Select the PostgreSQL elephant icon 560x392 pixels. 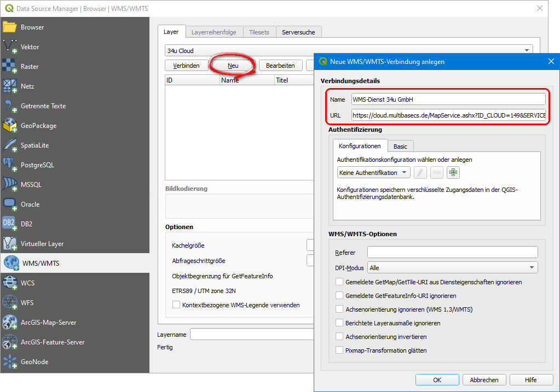click(10, 165)
